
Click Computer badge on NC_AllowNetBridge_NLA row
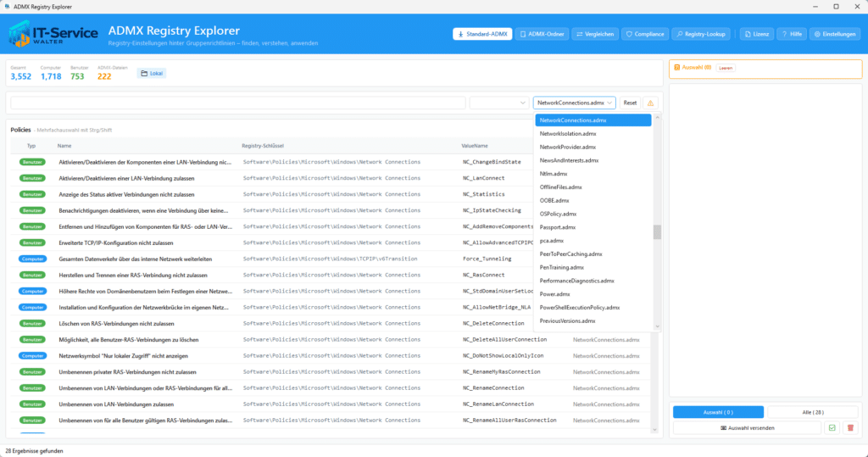click(x=32, y=307)
